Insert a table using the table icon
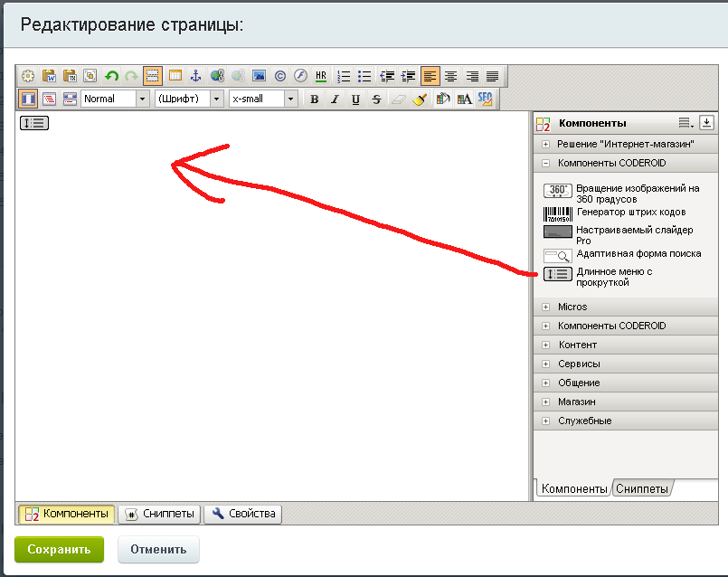The height and width of the screenshot is (577, 728). (175, 76)
